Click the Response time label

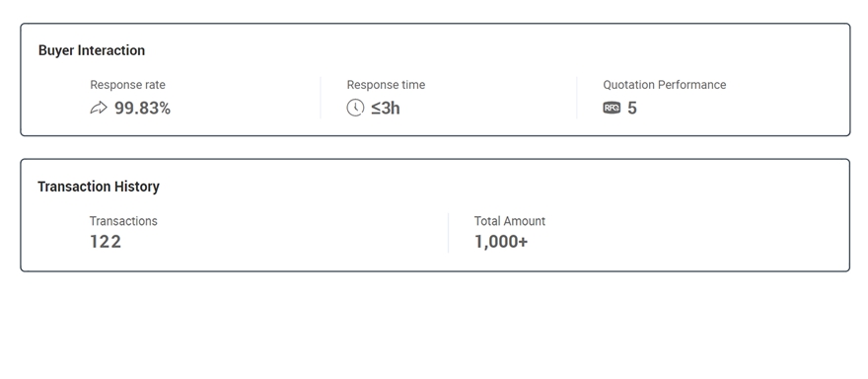click(x=386, y=85)
